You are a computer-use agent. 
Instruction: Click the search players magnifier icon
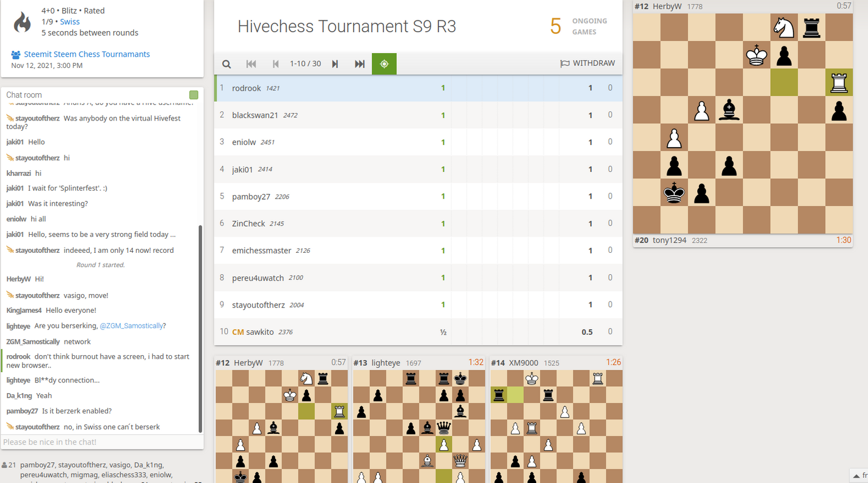click(227, 64)
